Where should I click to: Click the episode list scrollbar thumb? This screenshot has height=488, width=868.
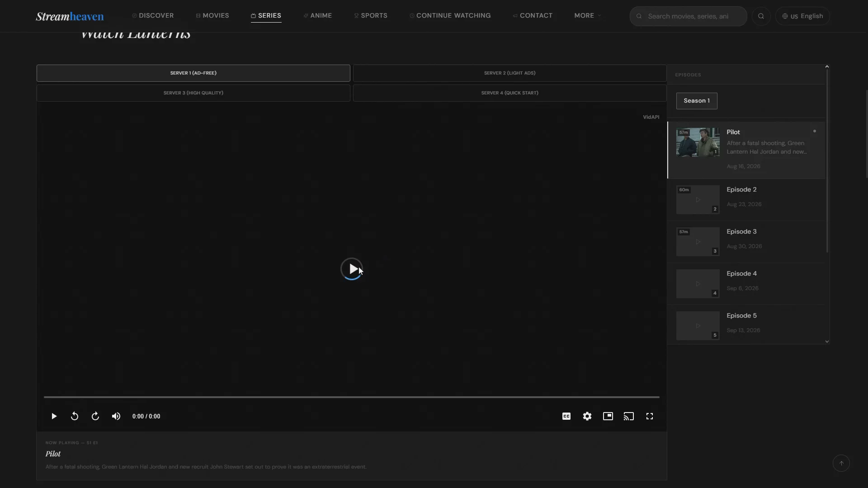point(827,160)
